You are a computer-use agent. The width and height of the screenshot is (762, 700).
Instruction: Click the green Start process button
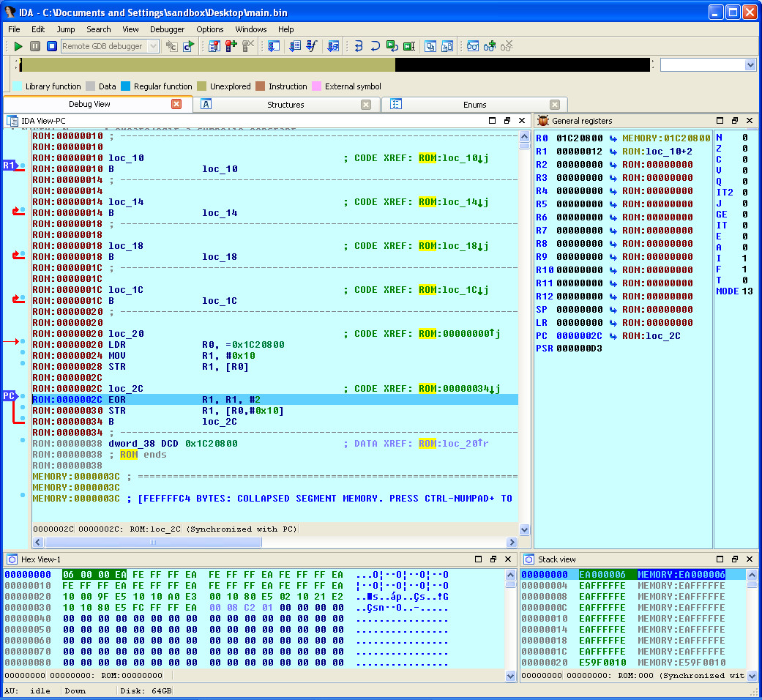[18, 46]
